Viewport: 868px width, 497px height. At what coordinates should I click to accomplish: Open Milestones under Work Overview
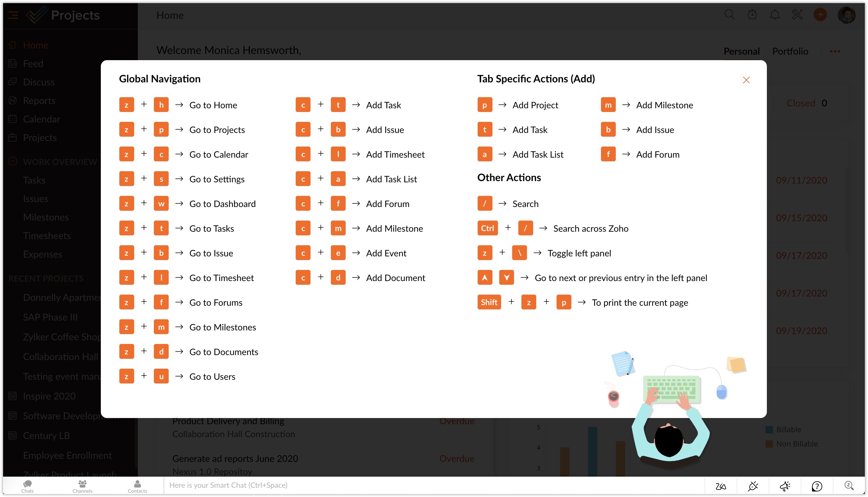click(x=46, y=217)
